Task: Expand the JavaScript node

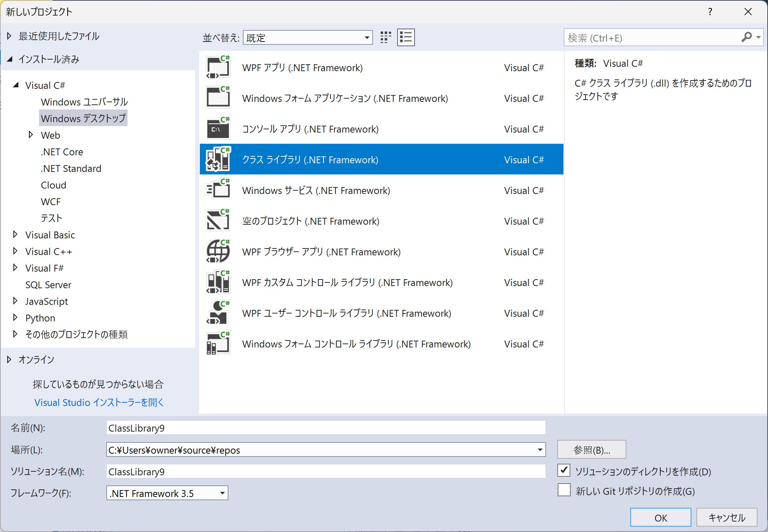Action: [15, 301]
